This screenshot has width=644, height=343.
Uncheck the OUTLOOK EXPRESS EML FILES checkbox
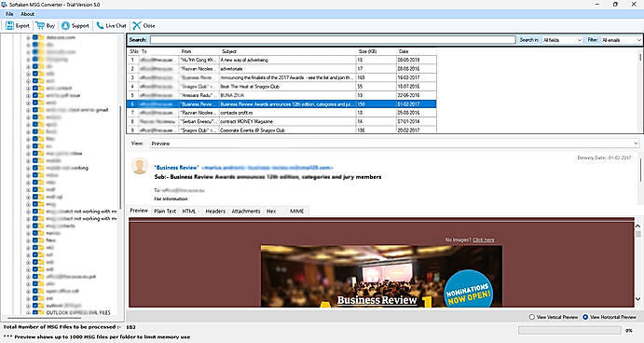pyautogui.click(x=34, y=312)
